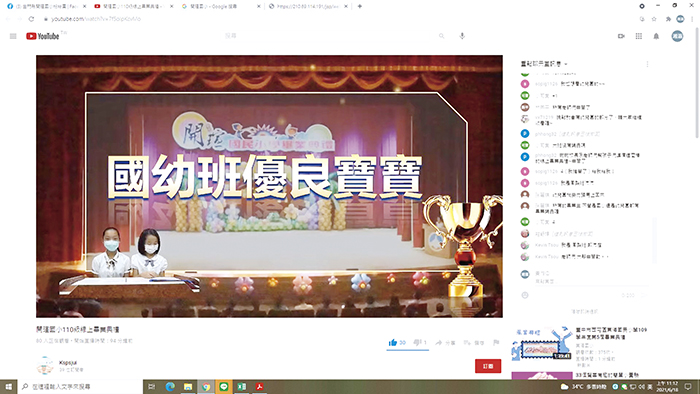Click the Kspsjui channel avatar
The image size is (700, 394).
point(45,365)
